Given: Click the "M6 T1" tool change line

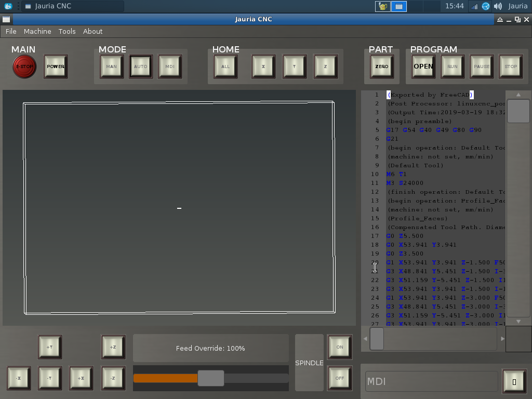Looking at the screenshot, I should (x=396, y=174).
